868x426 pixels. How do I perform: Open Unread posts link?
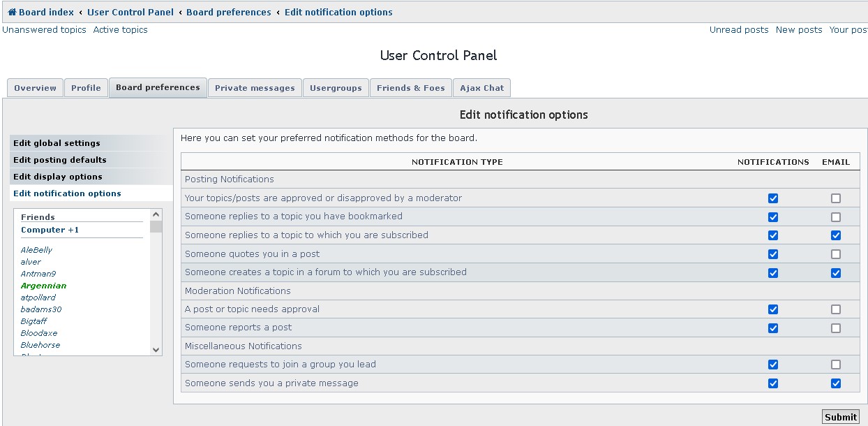click(x=739, y=30)
